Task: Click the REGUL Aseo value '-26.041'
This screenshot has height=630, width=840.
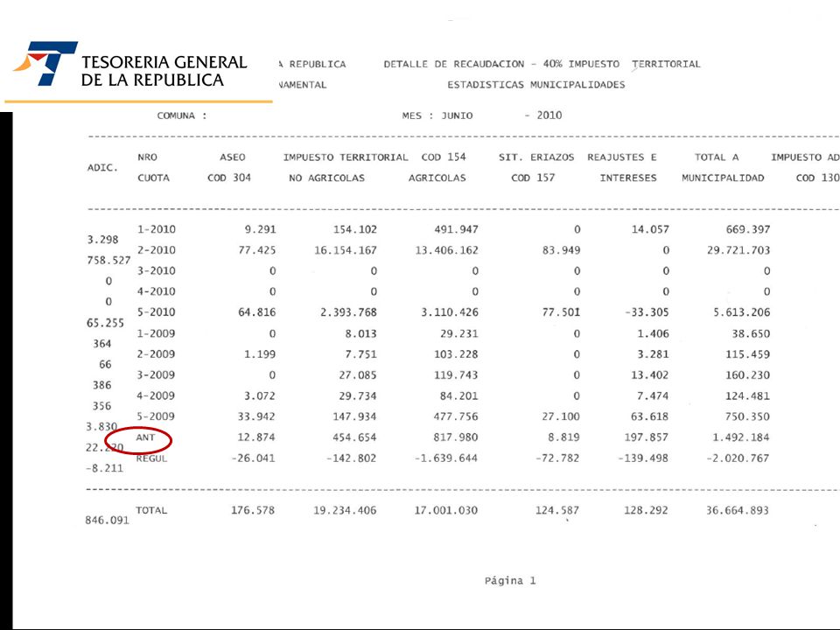Action: click(x=253, y=458)
